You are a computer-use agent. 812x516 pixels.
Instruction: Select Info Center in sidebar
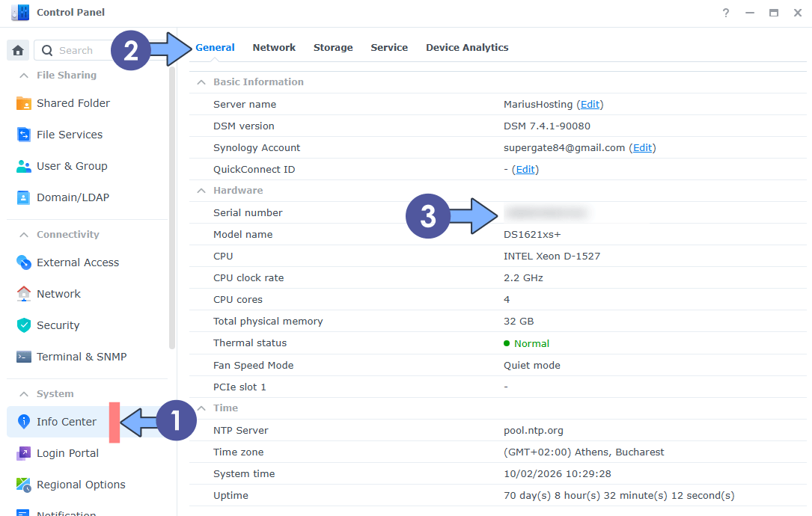tap(67, 422)
